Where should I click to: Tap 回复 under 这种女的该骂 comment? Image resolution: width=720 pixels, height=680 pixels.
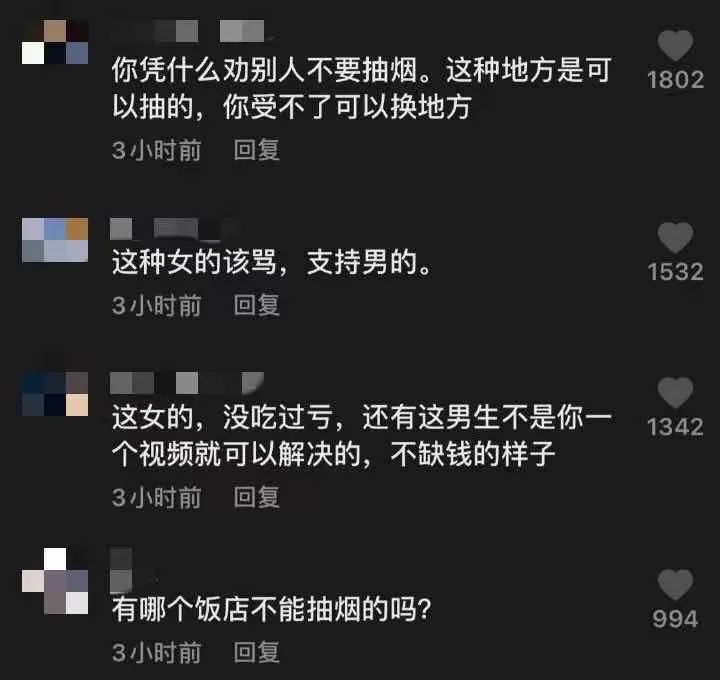tap(256, 305)
